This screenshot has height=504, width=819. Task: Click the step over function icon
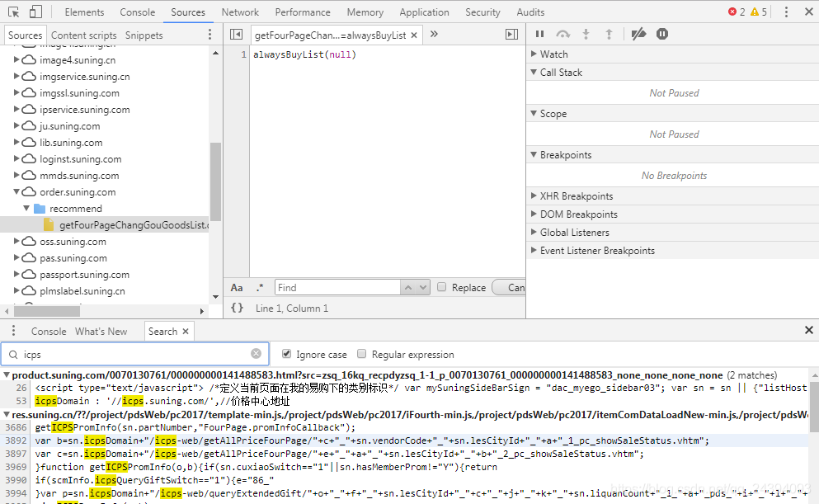(562, 34)
